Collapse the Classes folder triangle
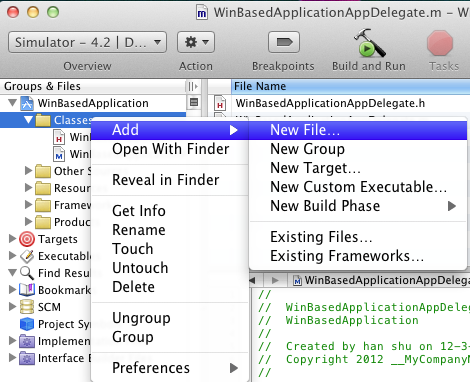This screenshot has height=382, width=470. (29, 120)
